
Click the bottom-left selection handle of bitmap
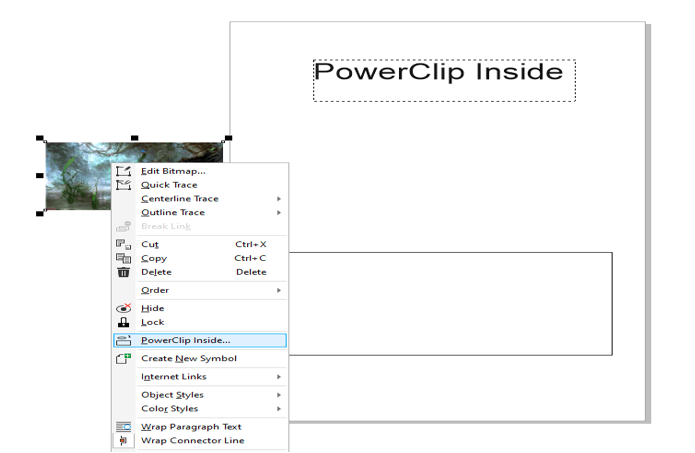click(x=40, y=214)
